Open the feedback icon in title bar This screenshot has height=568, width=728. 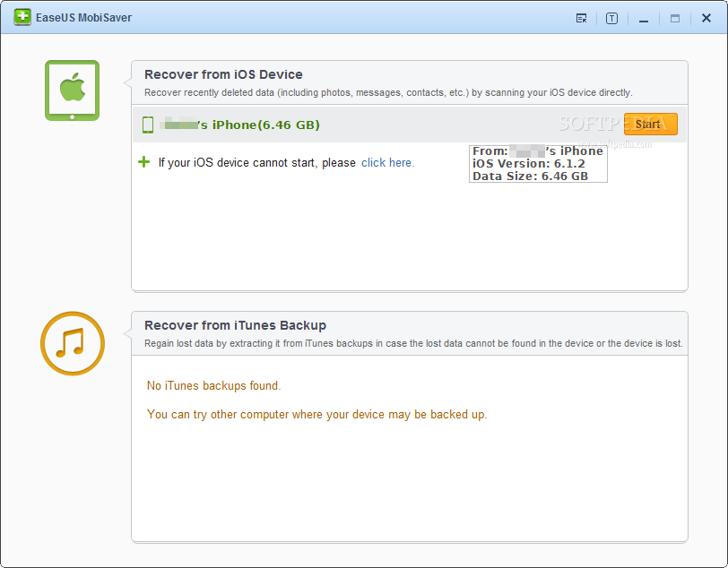[581, 18]
